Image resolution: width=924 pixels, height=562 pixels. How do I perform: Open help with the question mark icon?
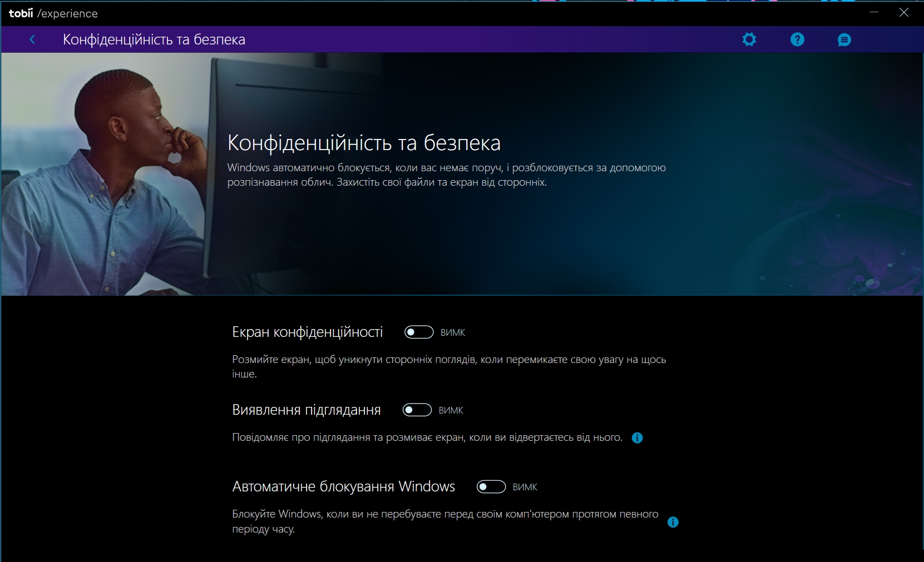pyautogui.click(x=797, y=39)
